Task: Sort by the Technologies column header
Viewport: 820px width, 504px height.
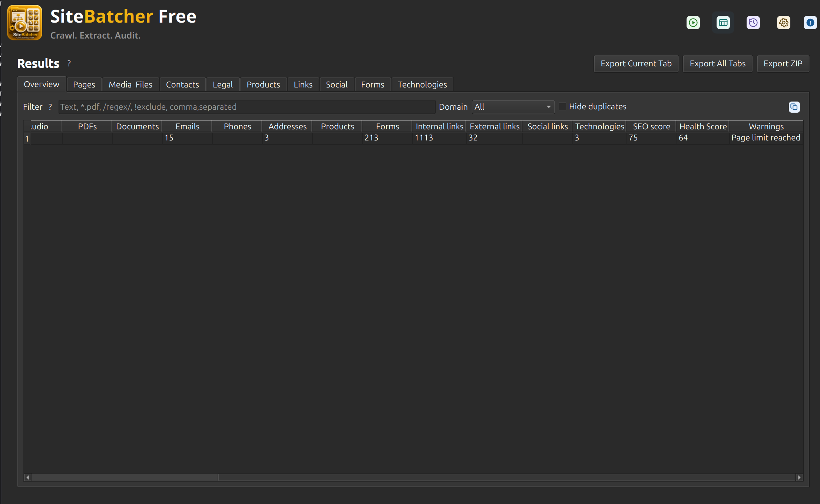Action: 599,126
